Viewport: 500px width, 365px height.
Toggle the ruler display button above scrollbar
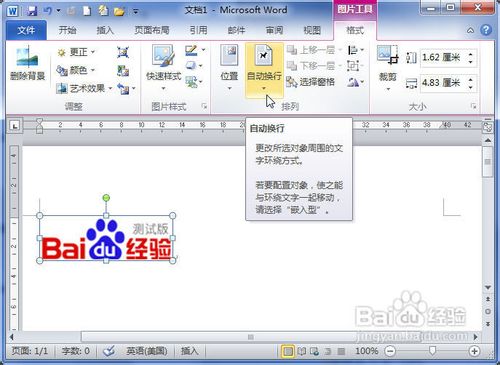click(488, 127)
